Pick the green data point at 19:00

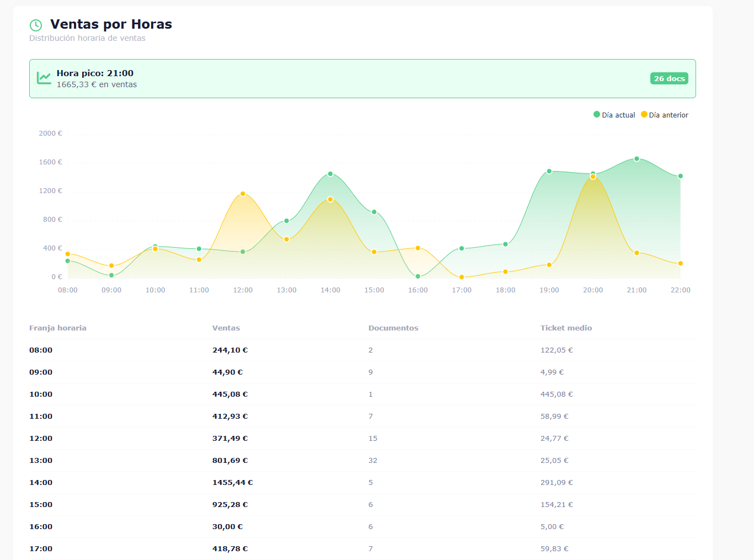pos(549,172)
